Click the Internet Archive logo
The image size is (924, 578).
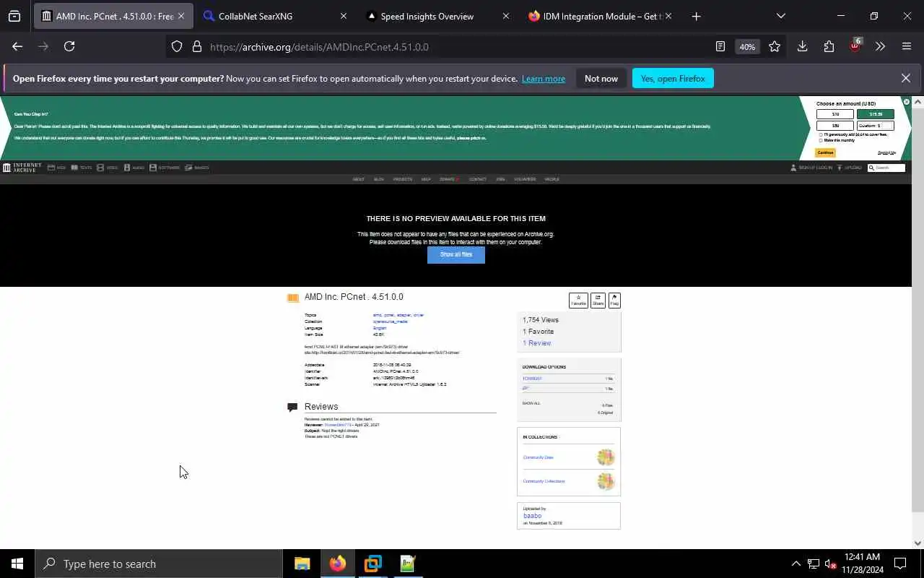coord(22,168)
